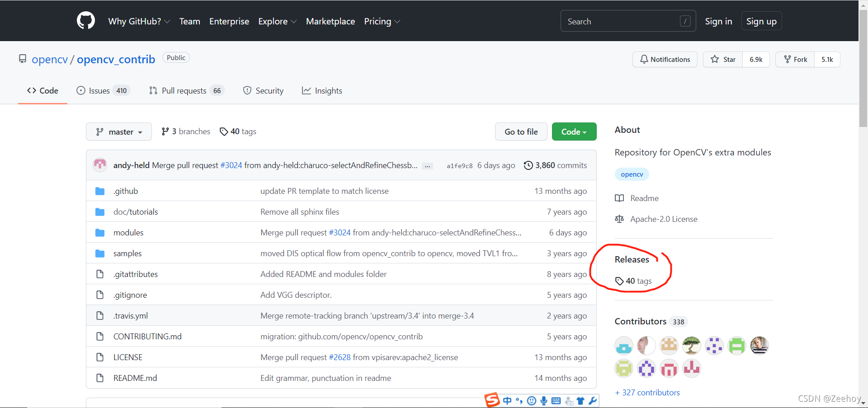The width and height of the screenshot is (868, 408).
Task: Open the Contributors 338 heading
Action: coord(651,321)
